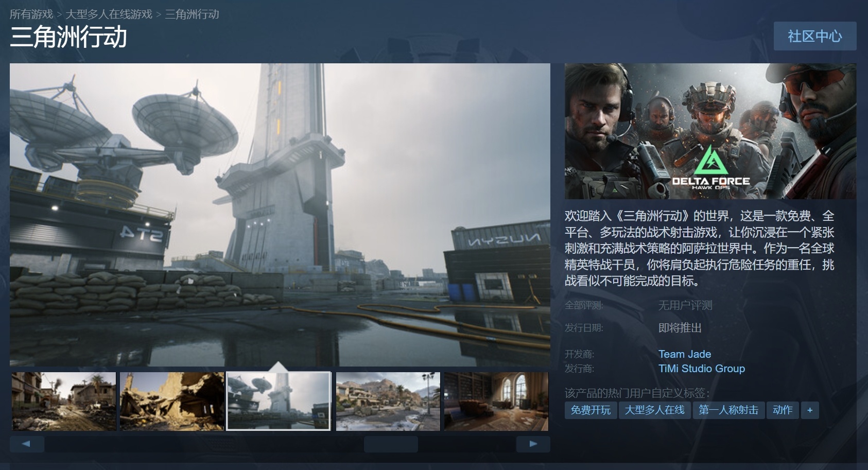Image resolution: width=868 pixels, height=470 pixels.
Task: Open developer Team Jade link
Action: [684, 354]
